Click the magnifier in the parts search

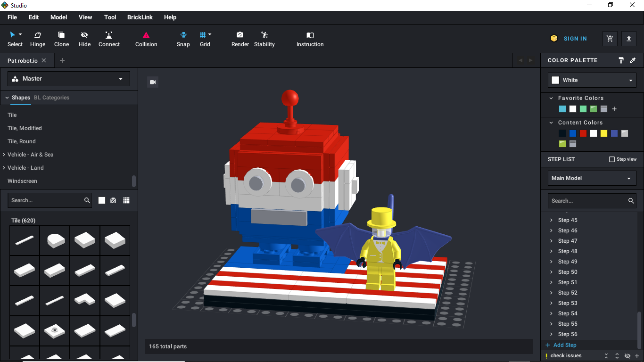click(87, 200)
